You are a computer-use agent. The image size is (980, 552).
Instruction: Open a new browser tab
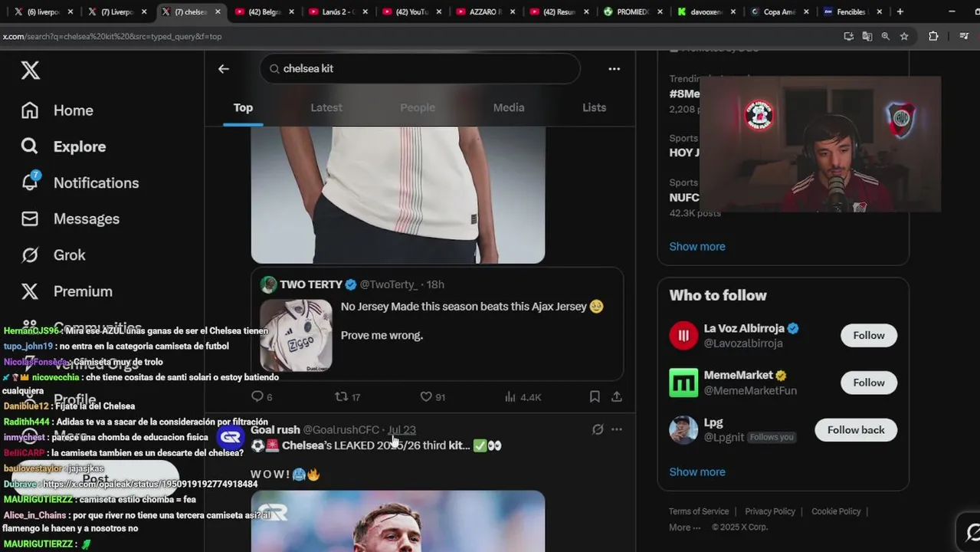pos(900,11)
